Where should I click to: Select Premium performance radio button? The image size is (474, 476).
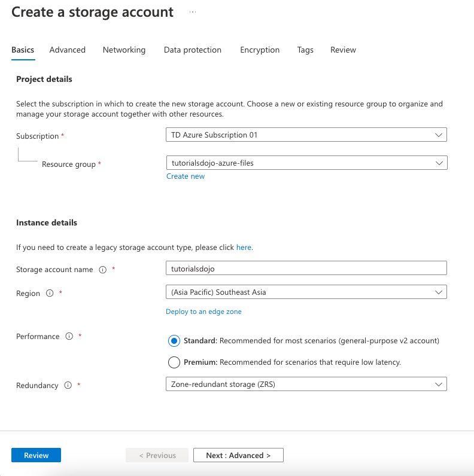174,362
